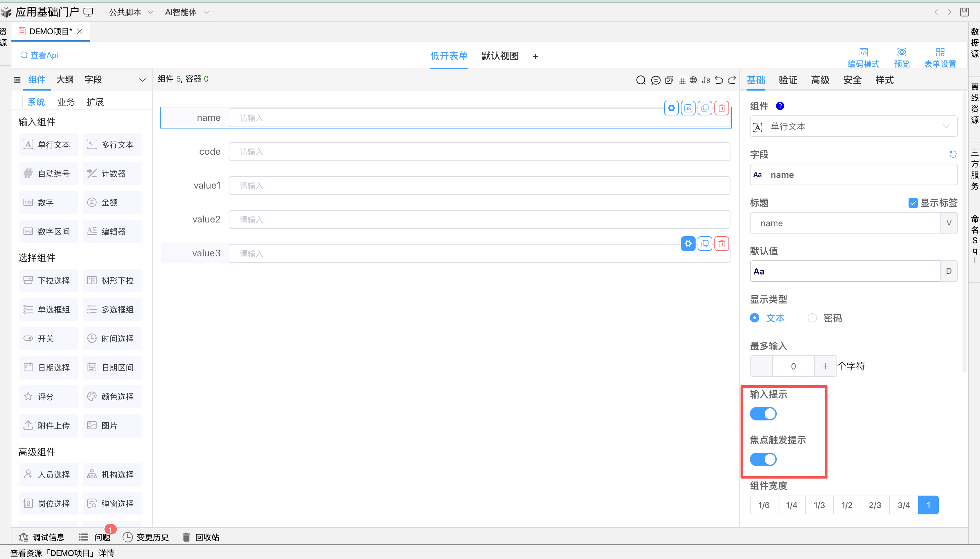Switch to the 验证 properties tab
The width and height of the screenshot is (980, 559).
tap(788, 80)
